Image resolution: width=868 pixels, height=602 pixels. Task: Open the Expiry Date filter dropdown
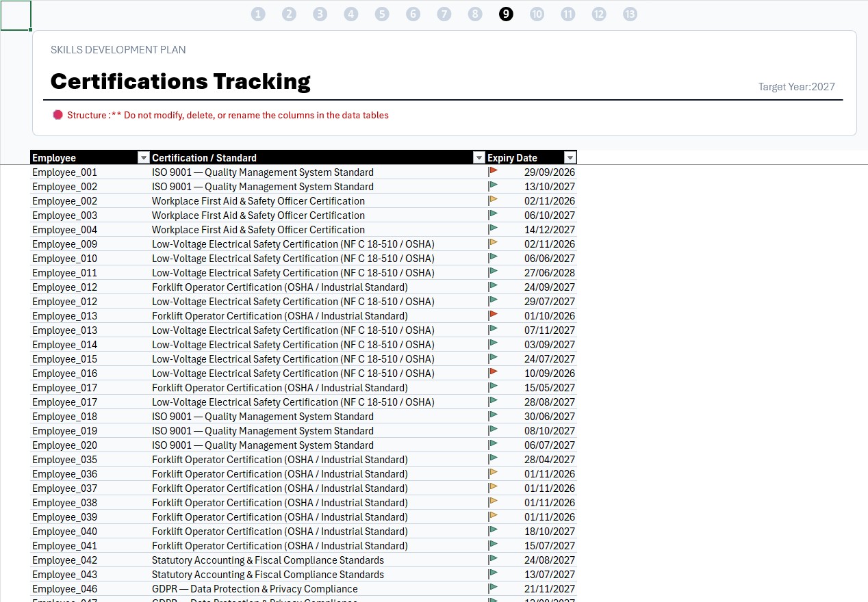tap(570, 158)
